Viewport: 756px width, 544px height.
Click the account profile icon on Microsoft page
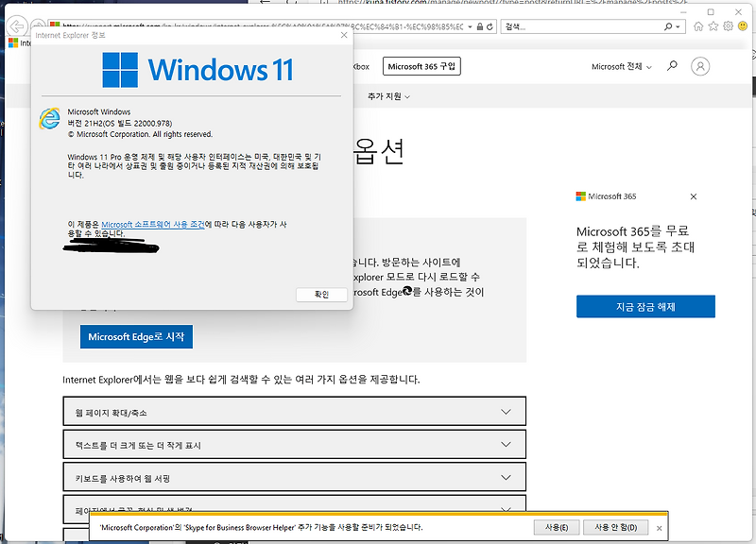(x=699, y=66)
